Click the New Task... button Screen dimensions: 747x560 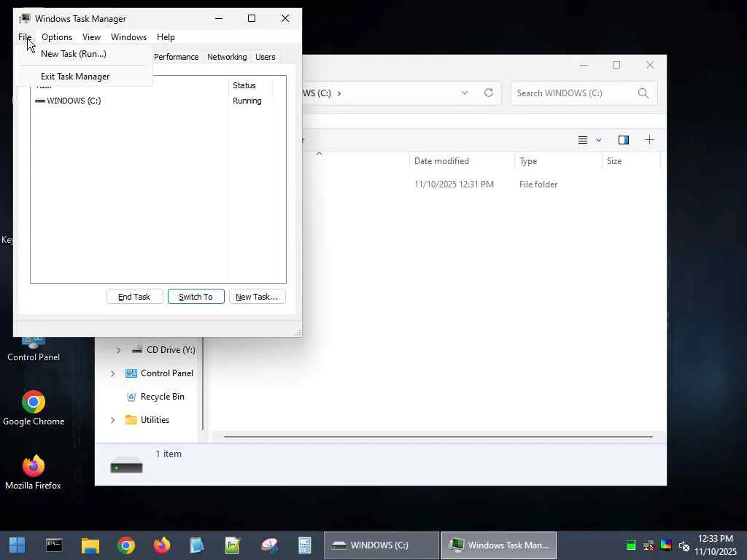click(258, 297)
